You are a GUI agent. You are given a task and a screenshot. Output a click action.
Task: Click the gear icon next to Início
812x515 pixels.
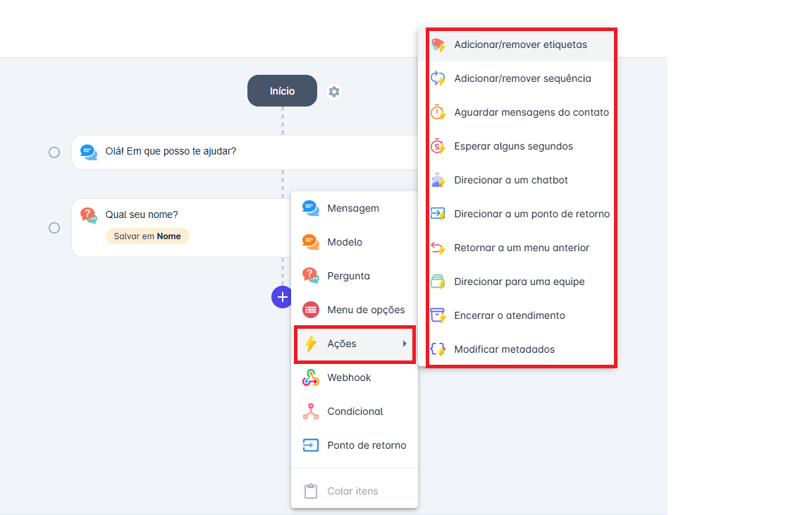[x=334, y=92]
